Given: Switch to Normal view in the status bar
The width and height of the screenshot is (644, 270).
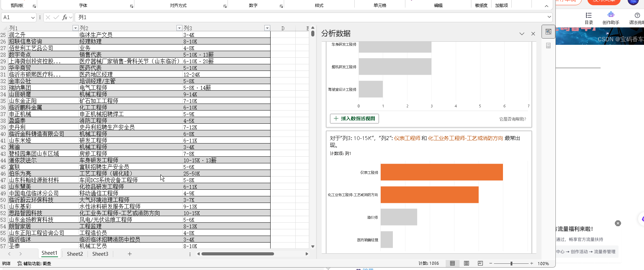Looking at the screenshot, I should pos(452,263).
